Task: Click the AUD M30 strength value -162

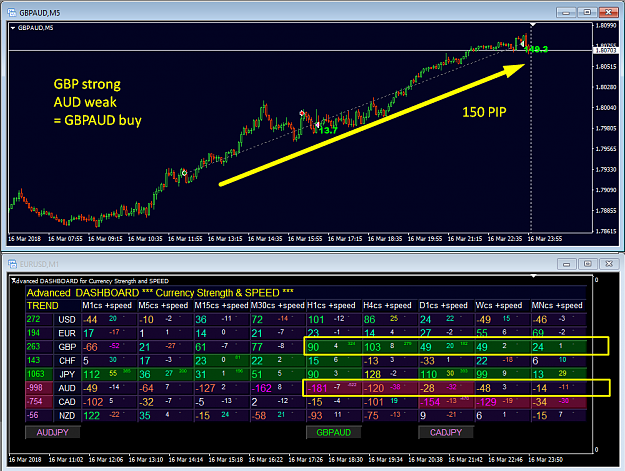Action: 261,388
